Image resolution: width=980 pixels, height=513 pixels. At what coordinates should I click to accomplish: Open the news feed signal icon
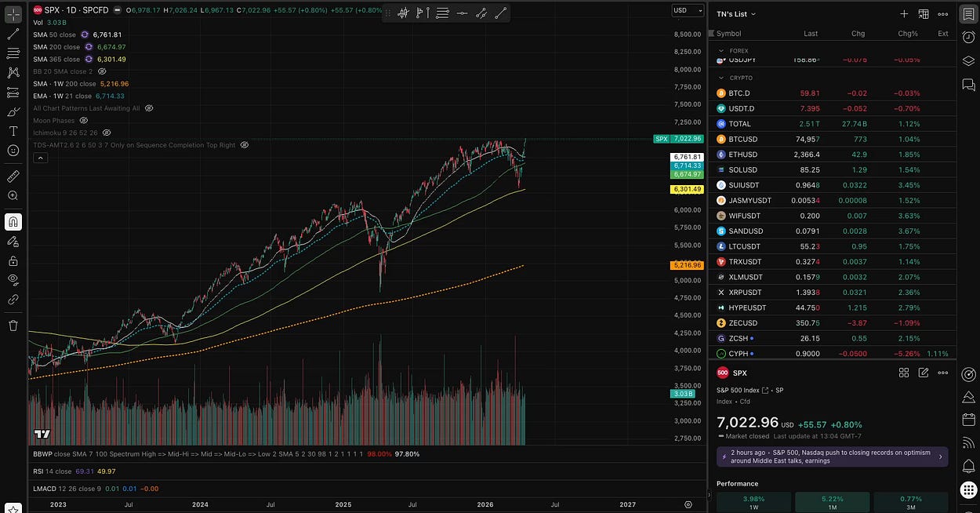(969, 443)
